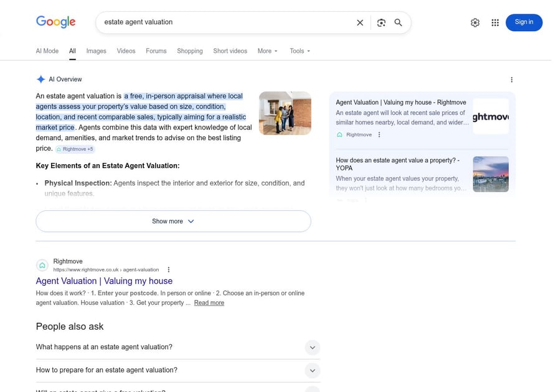558x392 pixels.
Task: Open the Google apps grid icon
Action: coord(495,23)
